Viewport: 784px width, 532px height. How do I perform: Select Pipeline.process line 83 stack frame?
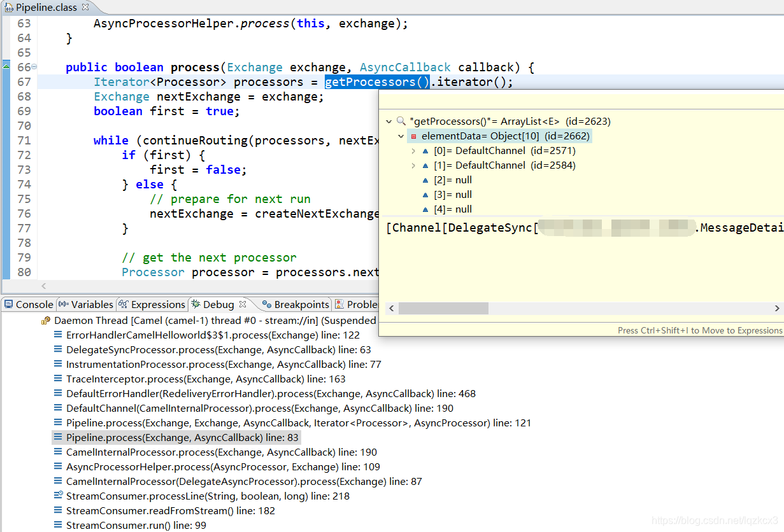[x=176, y=438]
